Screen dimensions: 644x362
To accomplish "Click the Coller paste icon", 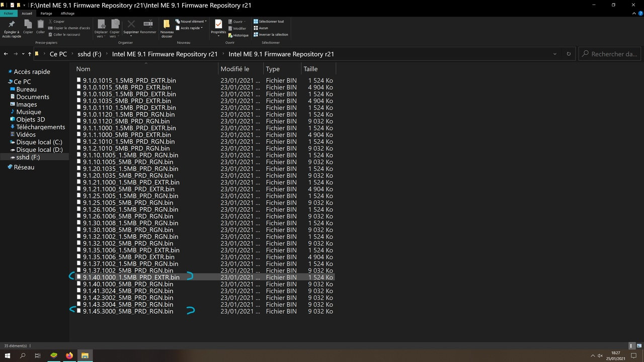I will point(40,27).
